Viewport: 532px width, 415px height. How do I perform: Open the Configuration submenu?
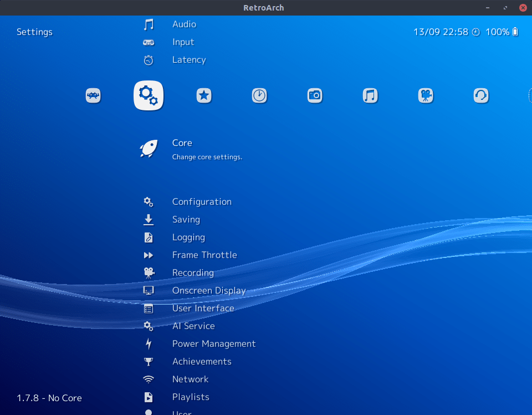[x=202, y=202]
